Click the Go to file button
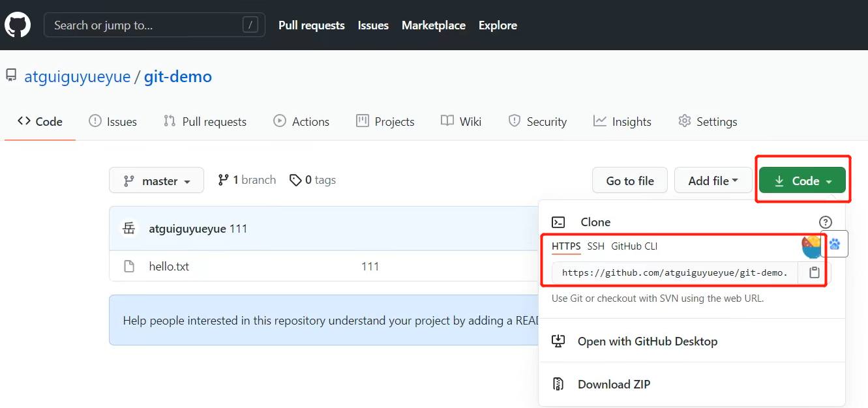This screenshot has width=868, height=408. [630, 181]
